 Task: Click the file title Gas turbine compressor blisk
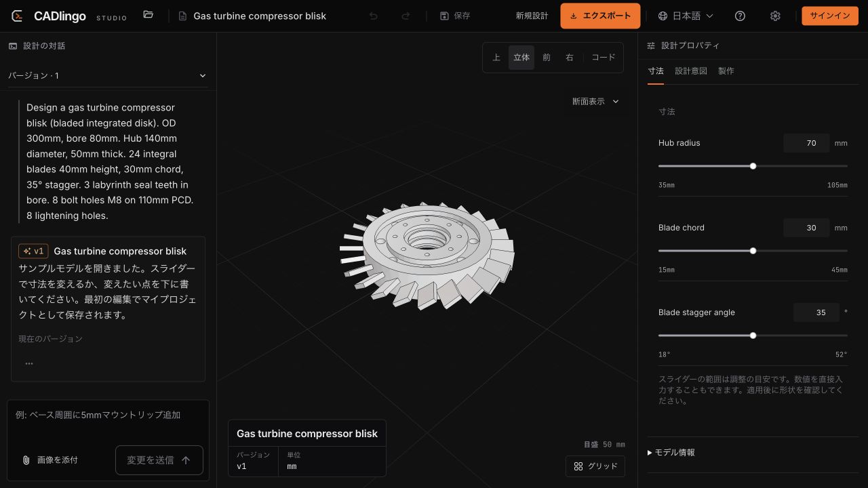pos(260,16)
